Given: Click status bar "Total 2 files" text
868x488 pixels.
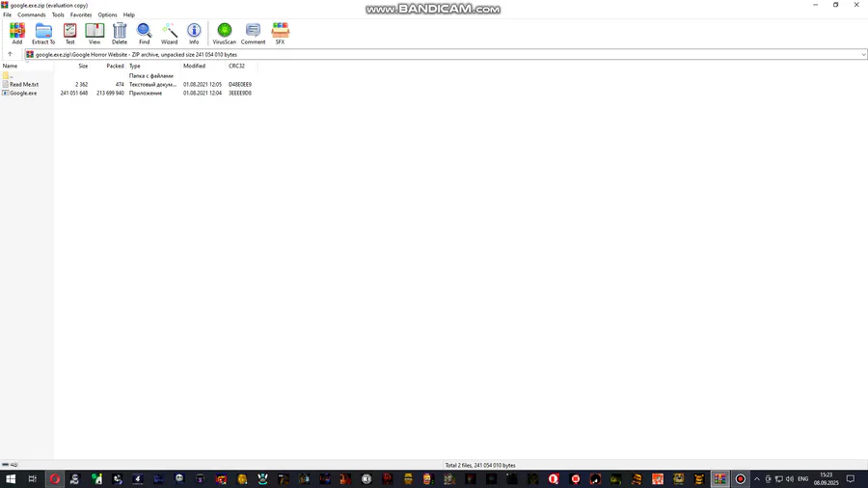Looking at the screenshot, I should (x=480, y=465).
